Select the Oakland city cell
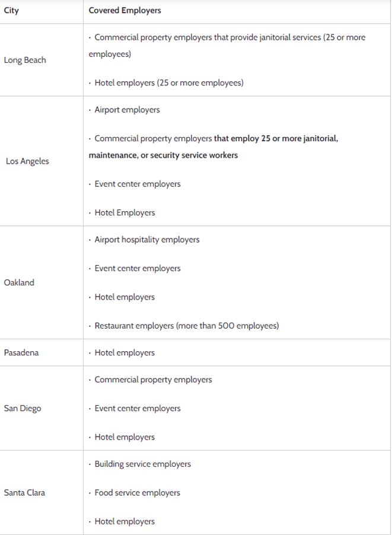Viewport: 392px width, 535px height. [x=19, y=282]
